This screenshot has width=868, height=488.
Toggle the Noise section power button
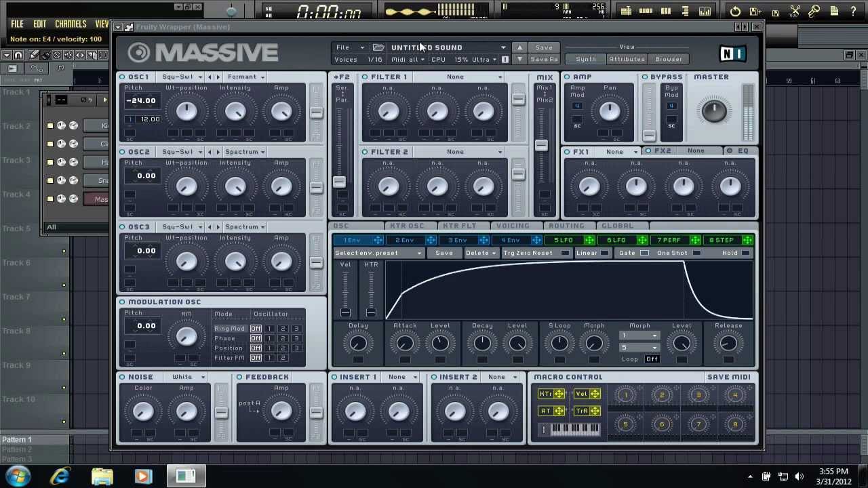(x=122, y=377)
